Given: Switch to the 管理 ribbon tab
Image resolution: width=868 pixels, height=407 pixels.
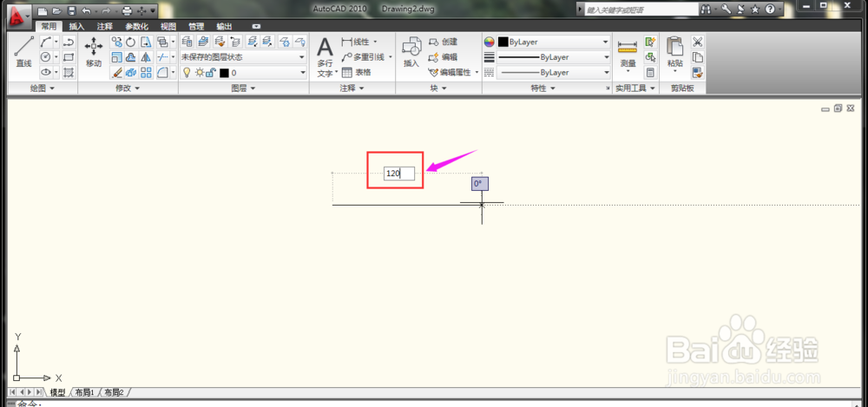Looking at the screenshot, I should 196,26.
